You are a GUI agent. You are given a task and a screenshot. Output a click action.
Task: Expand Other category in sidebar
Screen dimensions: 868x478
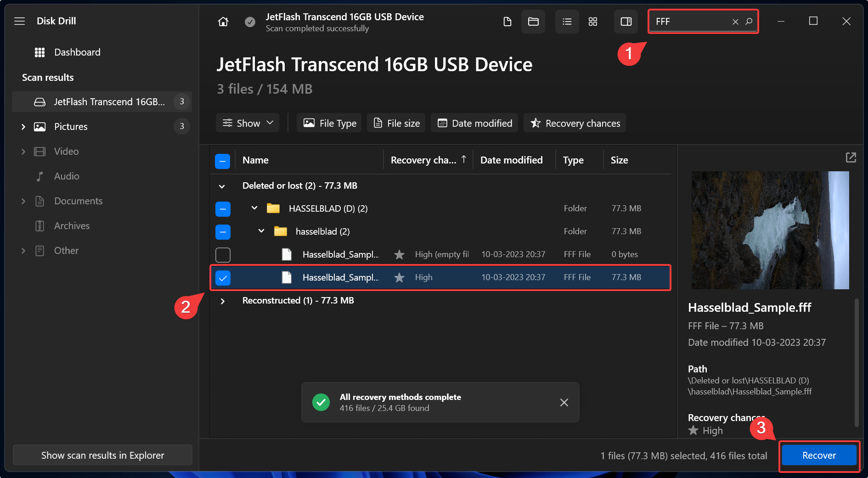pos(23,251)
